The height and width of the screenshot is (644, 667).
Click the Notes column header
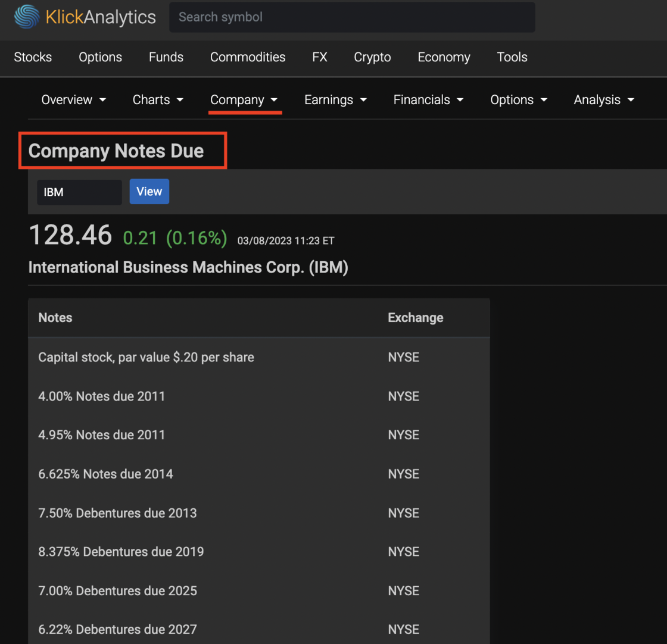click(55, 318)
